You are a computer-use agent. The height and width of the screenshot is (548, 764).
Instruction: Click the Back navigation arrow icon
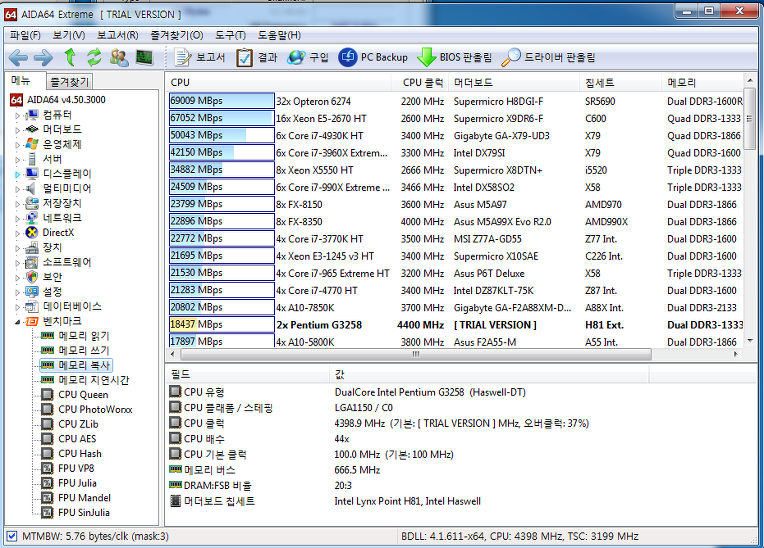coord(18,58)
